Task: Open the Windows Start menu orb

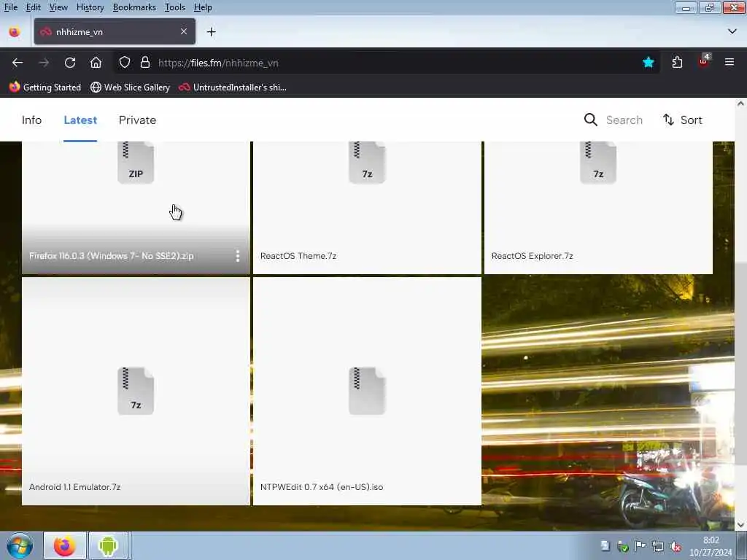Action: coord(19,545)
